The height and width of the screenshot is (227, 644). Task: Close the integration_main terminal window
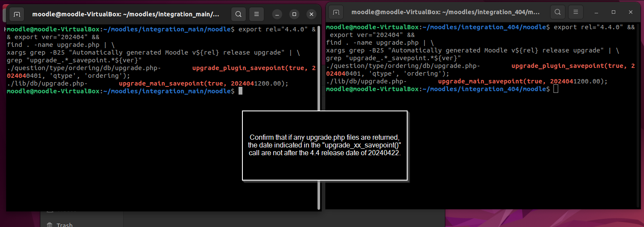point(311,14)
